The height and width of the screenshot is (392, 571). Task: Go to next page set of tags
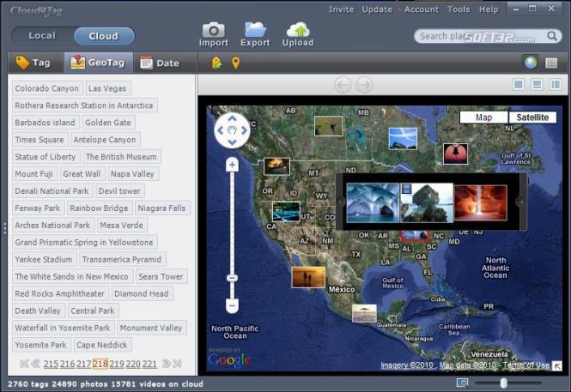coord(166,364)
